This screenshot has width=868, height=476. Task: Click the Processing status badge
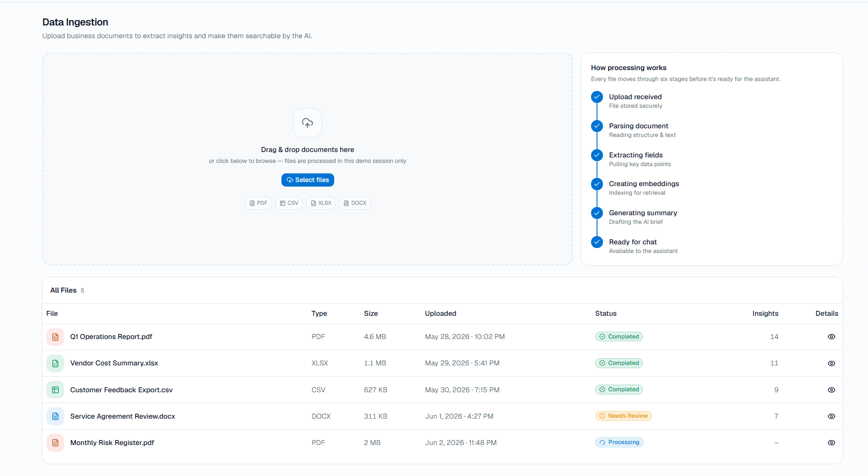(619, 442)
